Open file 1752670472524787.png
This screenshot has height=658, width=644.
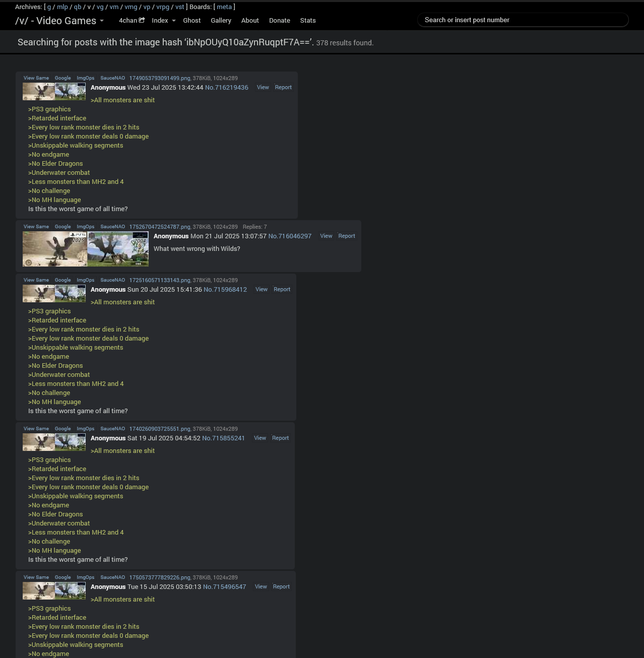point(160,227)
